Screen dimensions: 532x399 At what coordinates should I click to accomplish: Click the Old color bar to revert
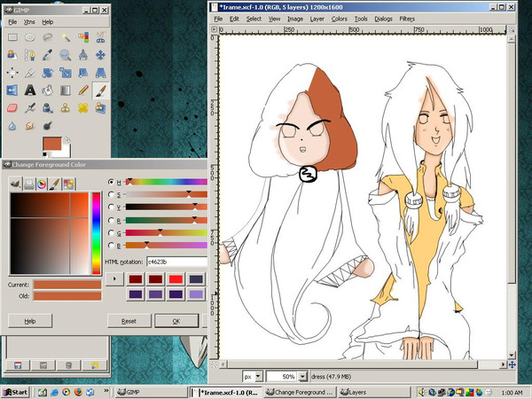tap(67, 296)
